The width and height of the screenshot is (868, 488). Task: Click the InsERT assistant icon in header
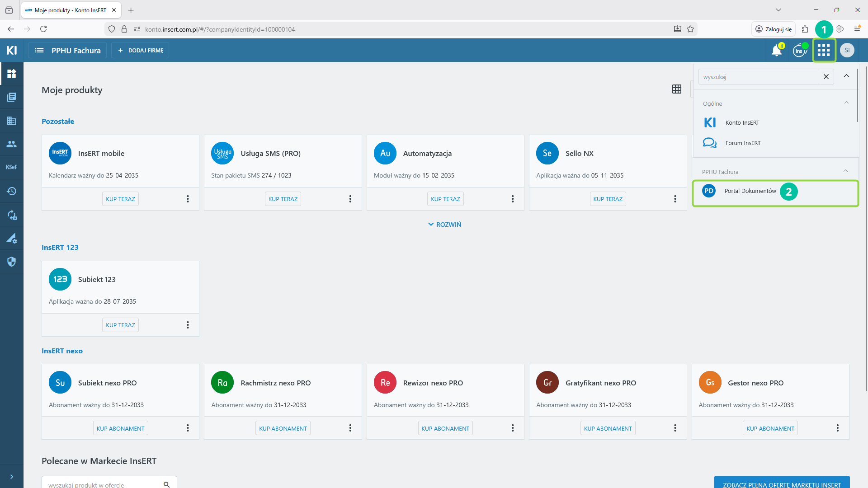pyautogui.click(x=799, y=50)
